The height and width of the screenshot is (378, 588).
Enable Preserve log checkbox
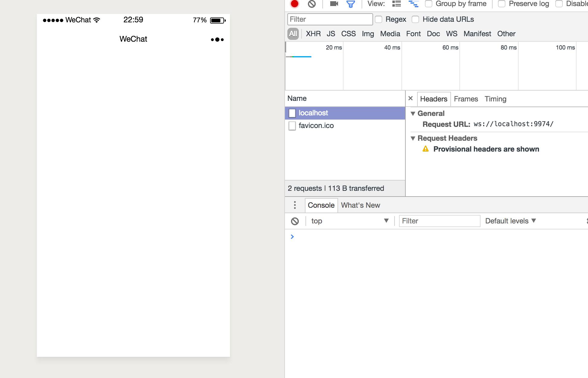[501, 4]
